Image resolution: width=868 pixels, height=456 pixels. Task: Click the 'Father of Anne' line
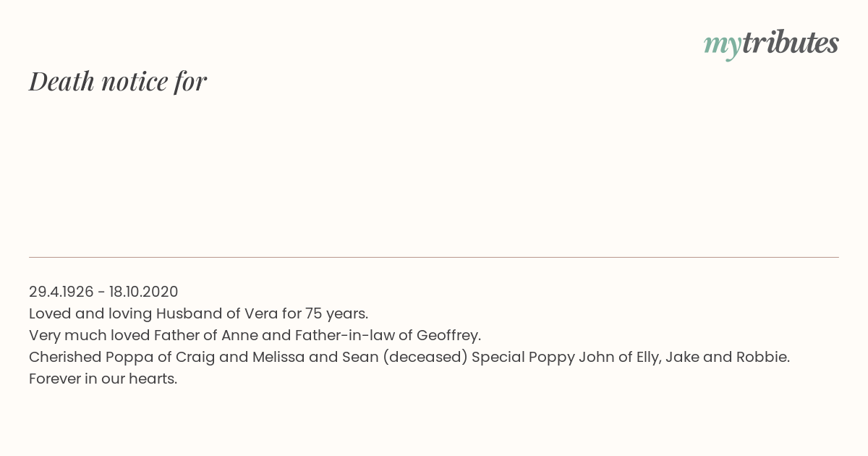pyautogui.click(x=255, y=335)
